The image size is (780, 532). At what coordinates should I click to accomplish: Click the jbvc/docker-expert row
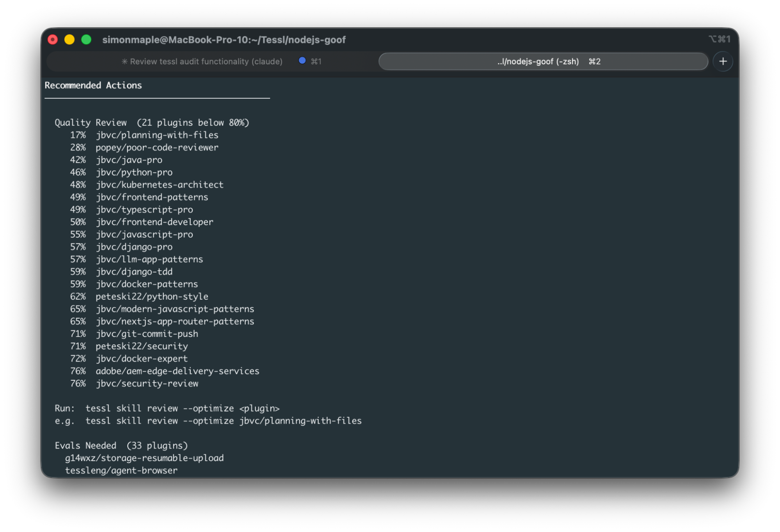(129, 359)
